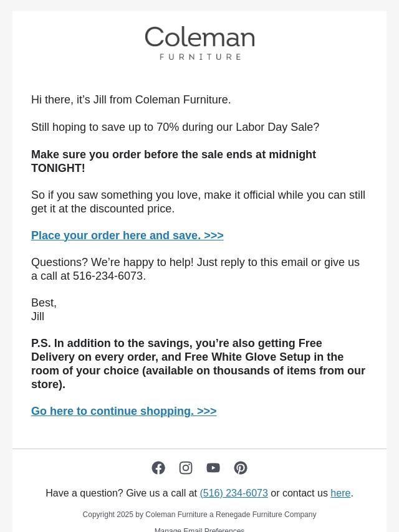Image resolution: width=399 pixels, height=532 pixels.
Task: Click the "Hi there, it's Jill" greeting line
Action: [x=131, y=100]
